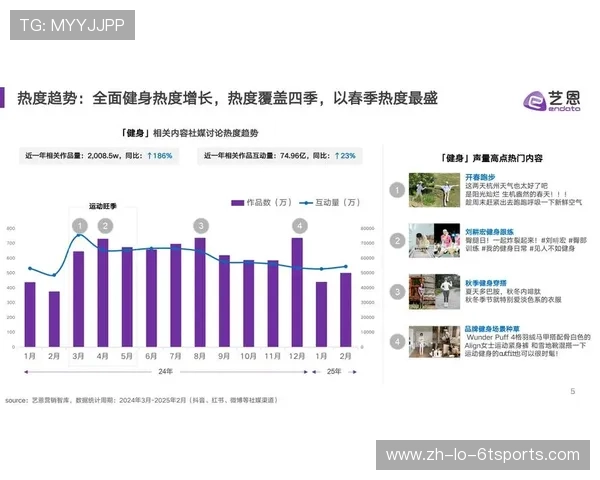This screenshot has width=600, height=480.
Task: Click the purple bar for 9月
Action: click(x=224, y=301)
